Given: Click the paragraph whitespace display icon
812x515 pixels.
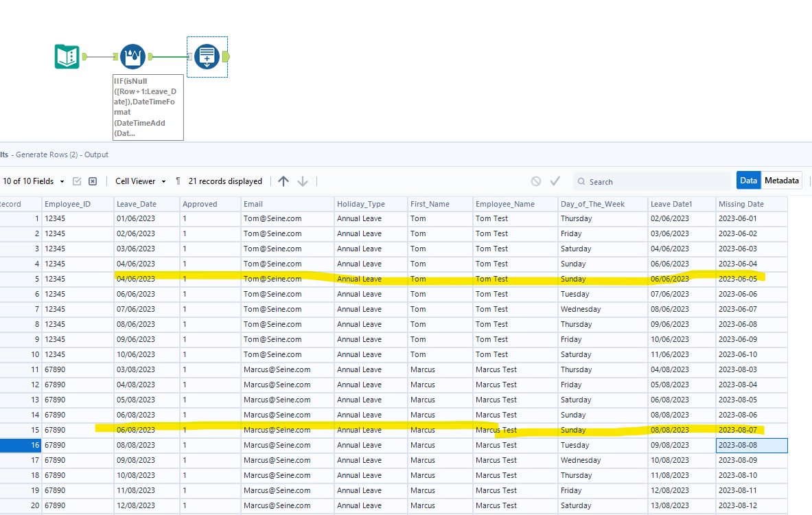Looking at the screenshot, I should [178, 181].
